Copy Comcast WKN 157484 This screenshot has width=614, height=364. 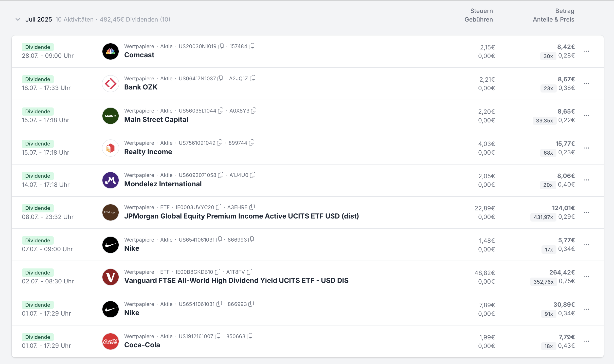tap(252, 46)
